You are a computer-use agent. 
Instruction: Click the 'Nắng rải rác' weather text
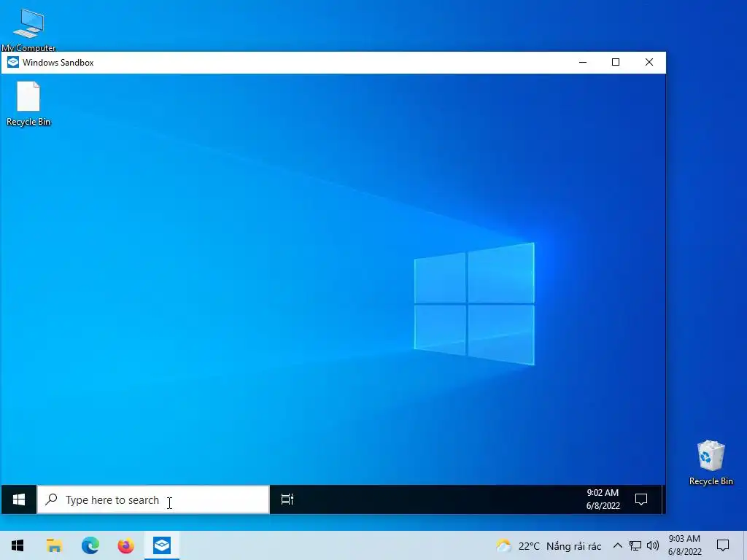coord(574,546)
